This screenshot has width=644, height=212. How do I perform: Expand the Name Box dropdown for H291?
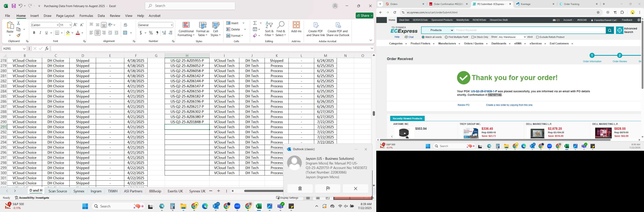click(24, 48)
